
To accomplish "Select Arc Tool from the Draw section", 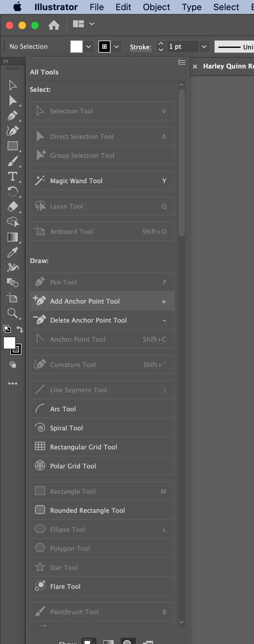I will click(102, 409).
